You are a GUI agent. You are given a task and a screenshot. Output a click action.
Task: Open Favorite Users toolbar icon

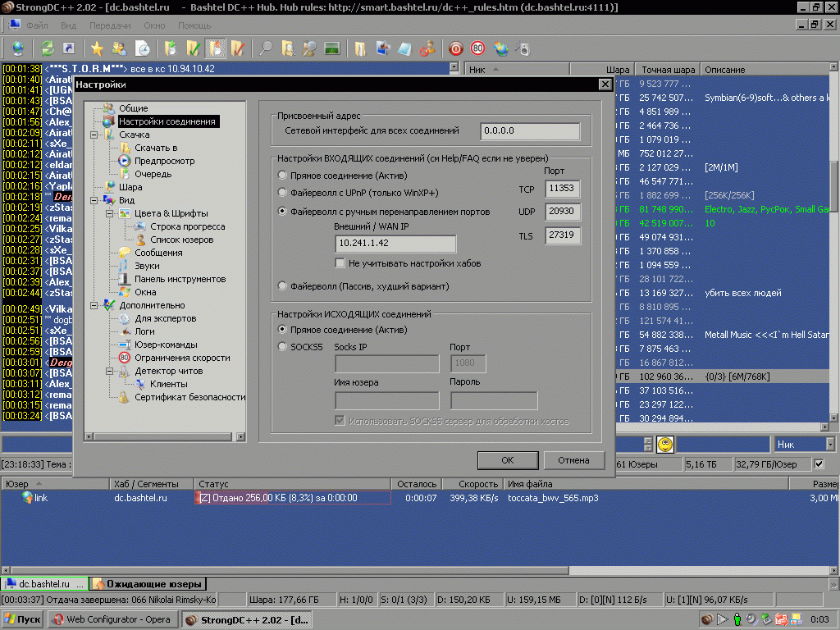coord(119,48)
